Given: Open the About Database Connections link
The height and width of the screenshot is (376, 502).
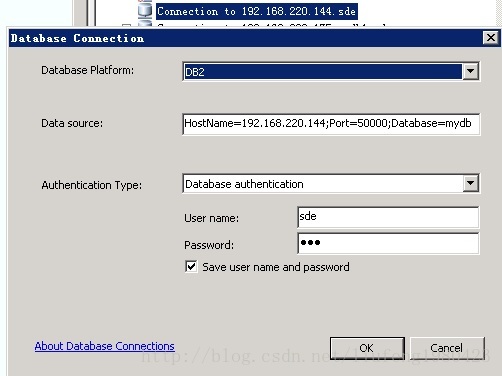Looking at the screenshot, I should tap(104, 346).
